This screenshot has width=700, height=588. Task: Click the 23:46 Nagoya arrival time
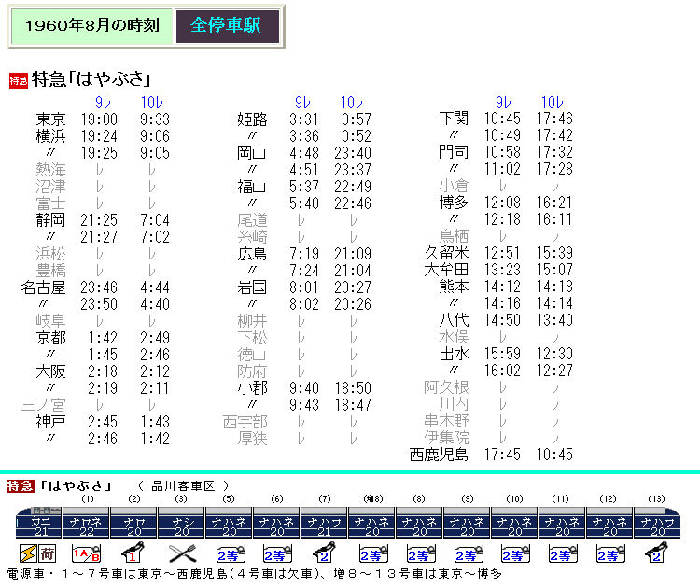click(99, 287)
